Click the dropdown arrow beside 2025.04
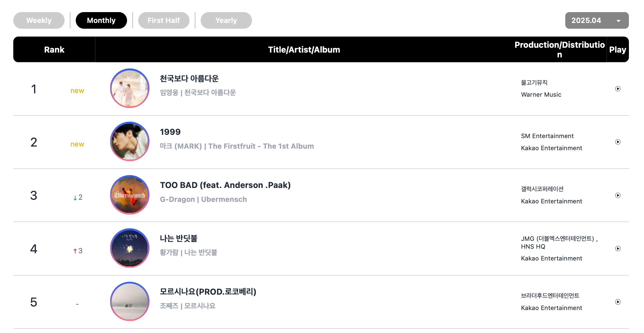 tap(618, 21)
